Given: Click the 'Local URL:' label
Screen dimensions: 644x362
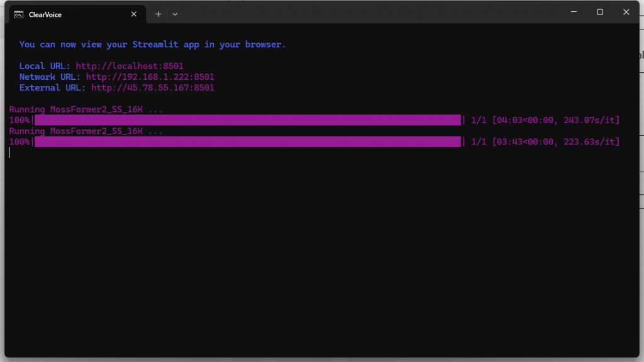Looking at the screenshot, I should click(45, 66).
